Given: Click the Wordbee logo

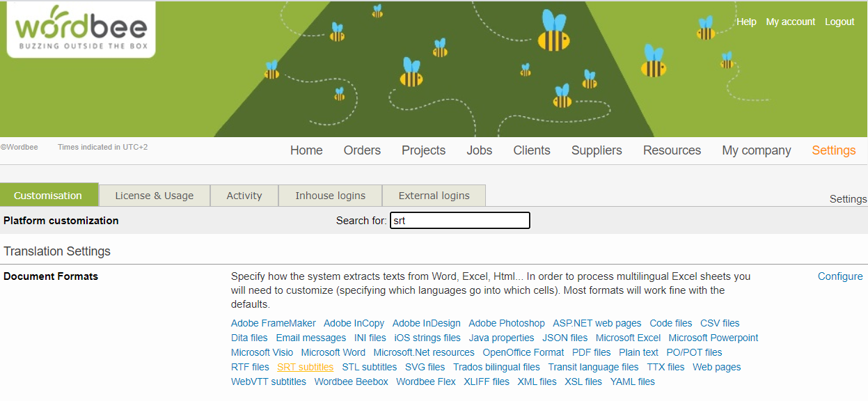Looking at the screenshot, I should tap(81, 29).
